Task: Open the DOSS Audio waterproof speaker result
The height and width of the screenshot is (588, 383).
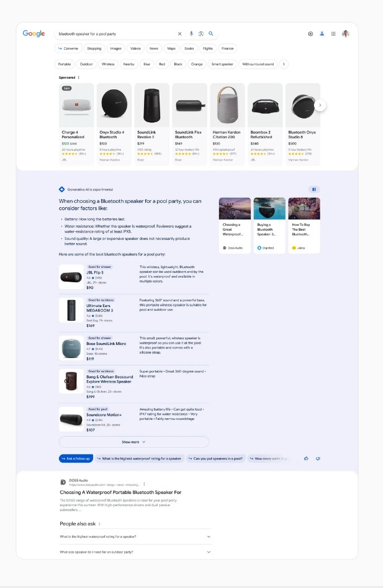Action: pyautogui.click(x=120, y=492)
